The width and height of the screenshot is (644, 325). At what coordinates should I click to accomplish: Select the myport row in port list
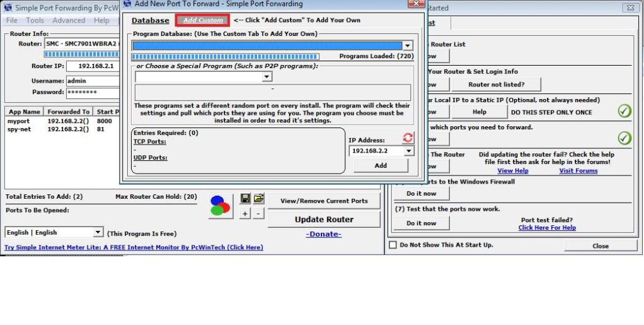[63, 121]
